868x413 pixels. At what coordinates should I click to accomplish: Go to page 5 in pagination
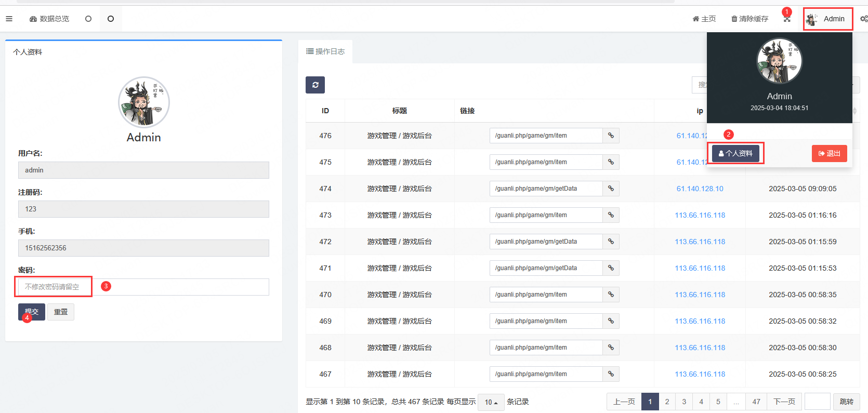click(718, 402)
